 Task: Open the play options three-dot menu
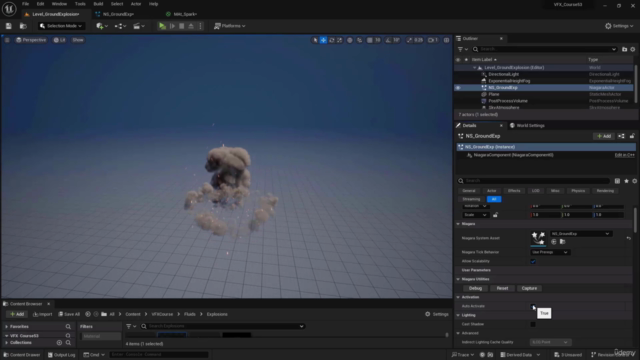click(x=200, y=26)
